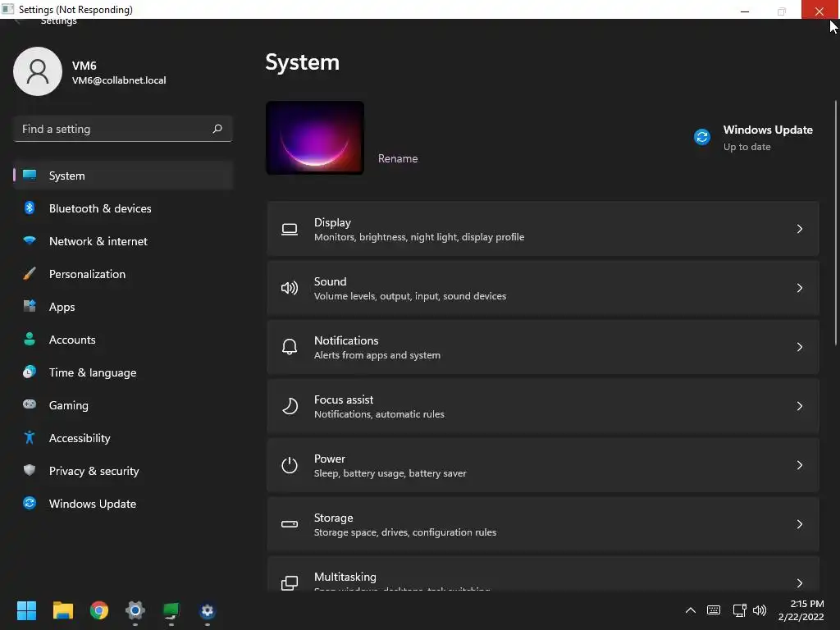840x630 pixels.
Task: Click the Accessibility figure icon
Action: 30,438
